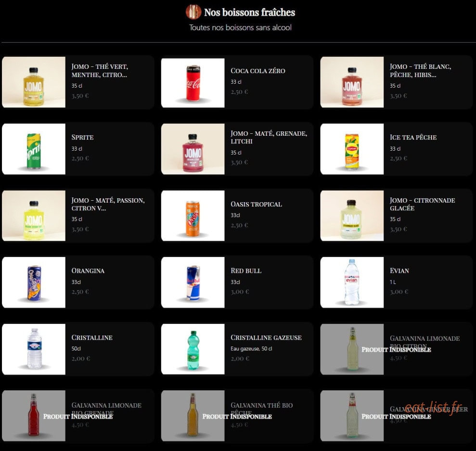Select the Cristalline 50cl product name
The height and width of the screenshot is (451, 476).
(x=92, y=337)
